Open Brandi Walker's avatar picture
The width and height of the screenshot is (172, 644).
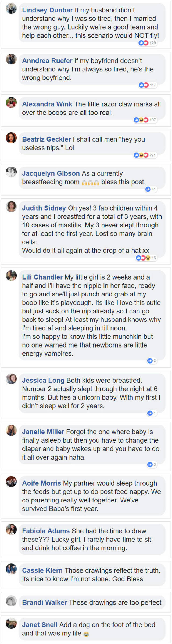coord(11,601)
